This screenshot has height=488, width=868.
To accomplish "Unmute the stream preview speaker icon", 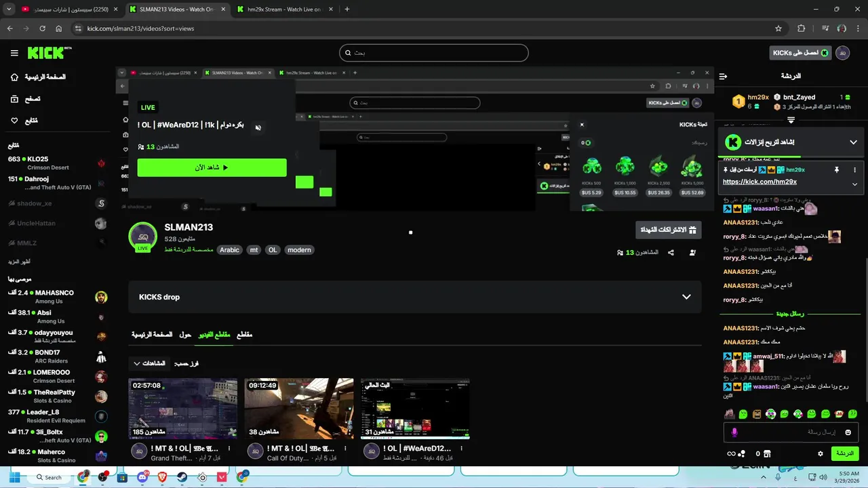I will pyautogui.click(x=258, y=127).
